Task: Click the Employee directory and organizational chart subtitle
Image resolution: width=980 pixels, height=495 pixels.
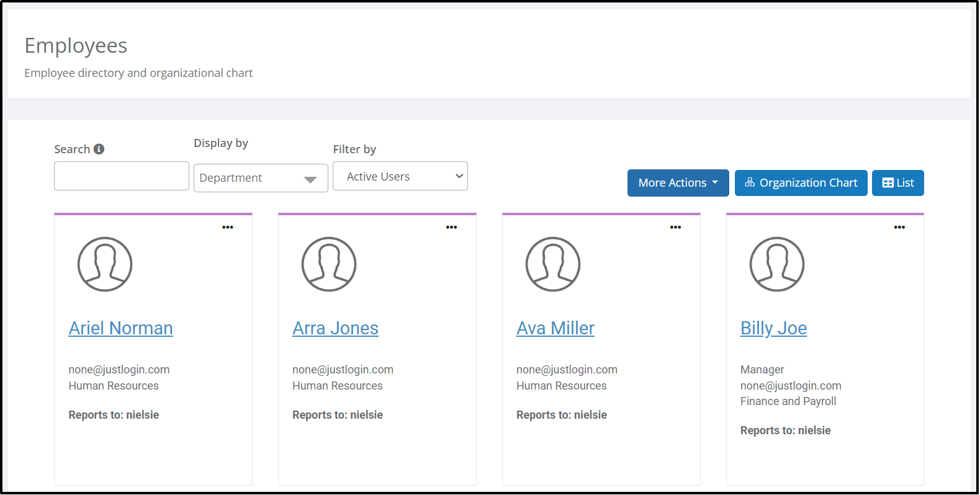Action: pos(138,73)
